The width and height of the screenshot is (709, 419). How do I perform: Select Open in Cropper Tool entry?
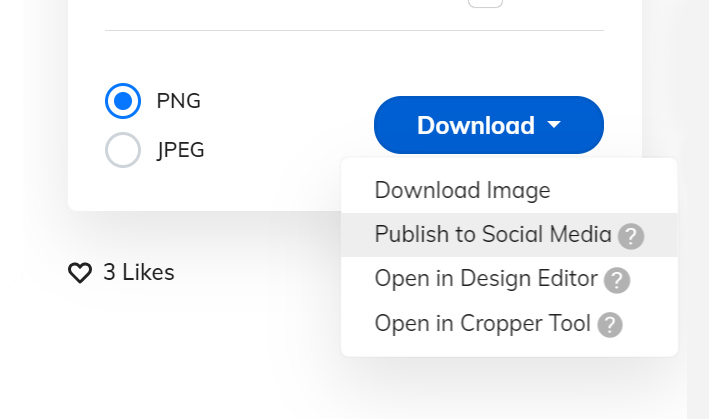point(509,323)
